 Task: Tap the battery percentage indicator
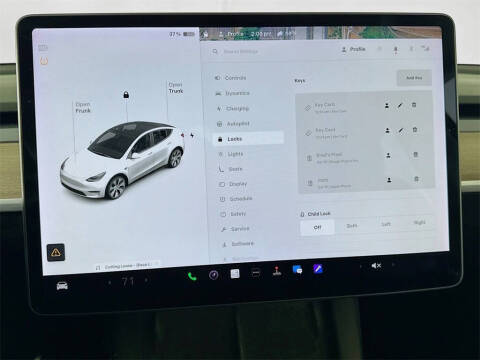click(x=182, y=34)
